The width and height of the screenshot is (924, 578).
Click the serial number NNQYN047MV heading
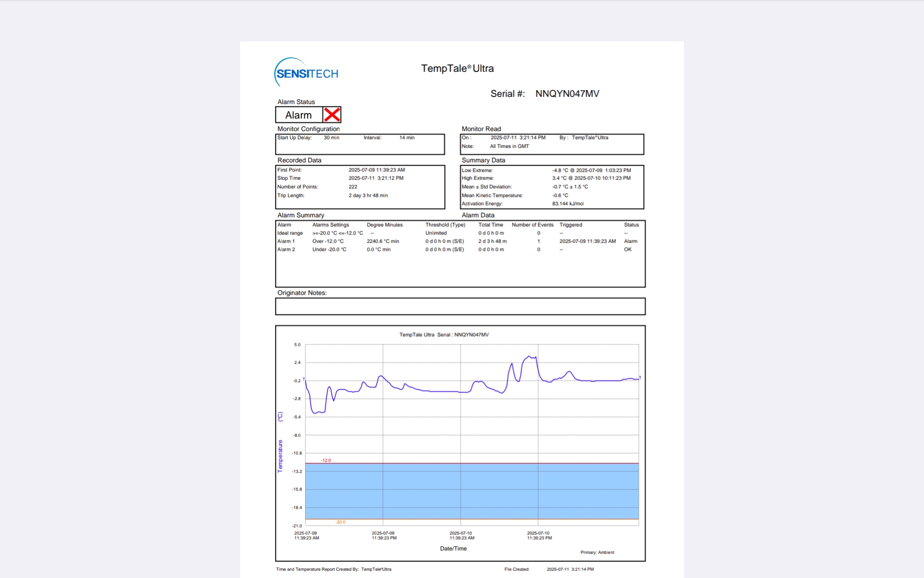pos(567,94)
